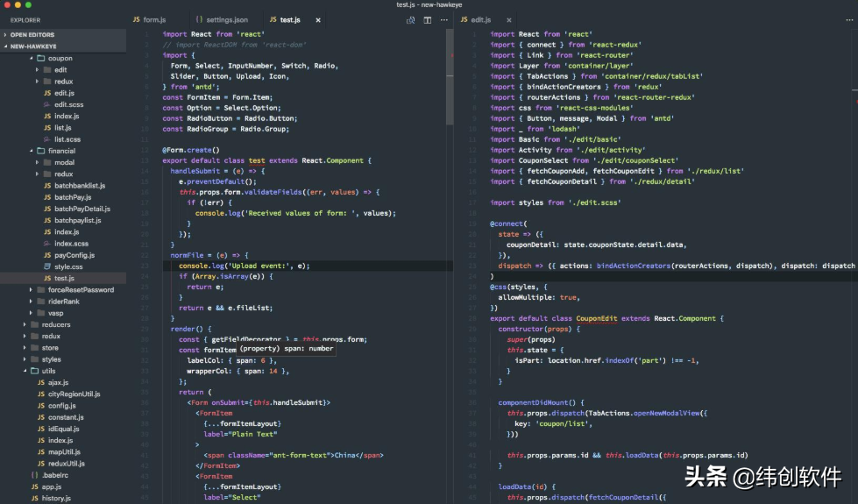Open cityRegionUtil.js from the utils folder
The width and height of the screenshot is (858, 504).
click(x=74, y=394)
